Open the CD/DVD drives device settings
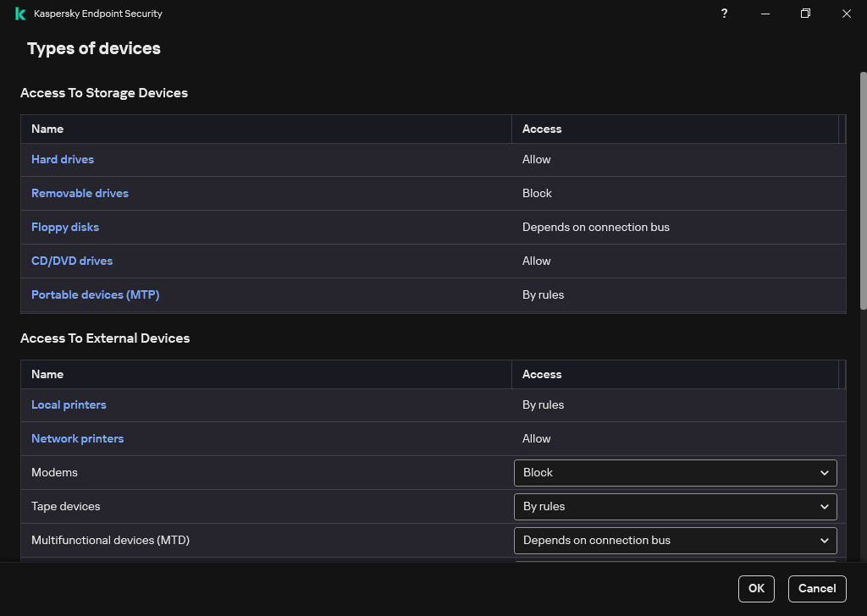This screenshot has width=867, height=616. 72,261
